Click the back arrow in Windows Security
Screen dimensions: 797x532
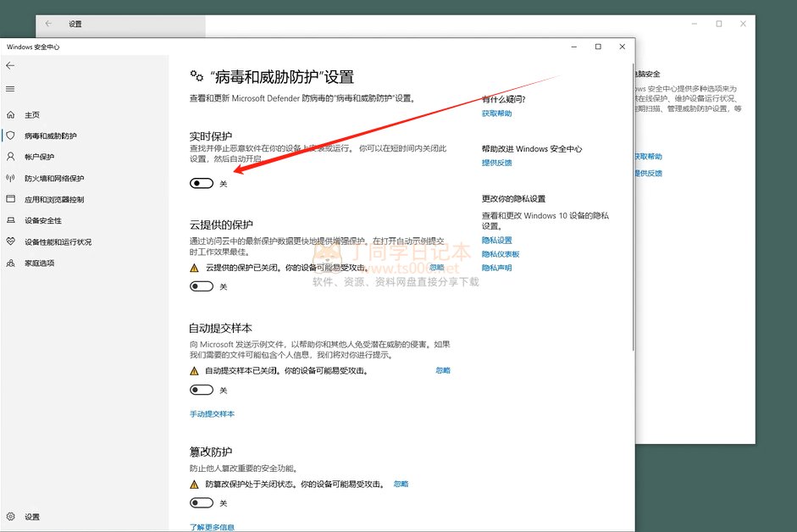coord(10,65)
